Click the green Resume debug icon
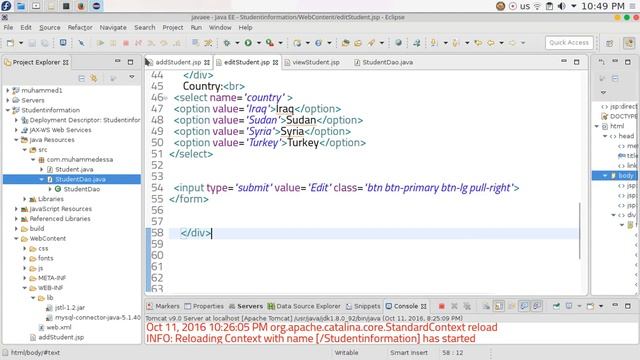This screenshot has width=640, height=360. click(x=100, y=43)
